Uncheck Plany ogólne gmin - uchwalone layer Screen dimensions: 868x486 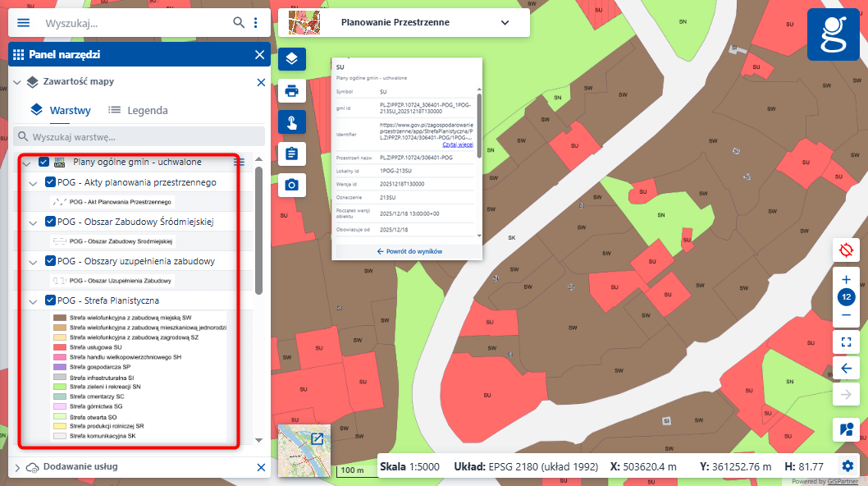(x=44, y=163)
